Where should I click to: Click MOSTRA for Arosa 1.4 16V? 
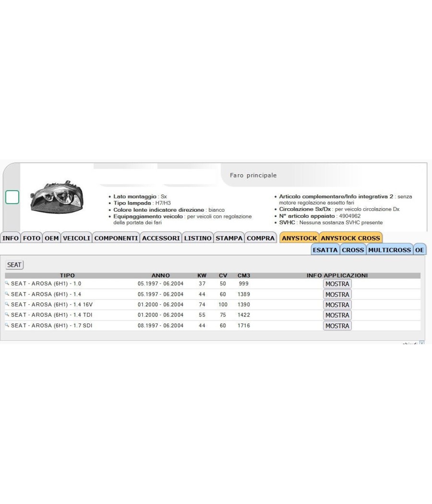[337, 305]
